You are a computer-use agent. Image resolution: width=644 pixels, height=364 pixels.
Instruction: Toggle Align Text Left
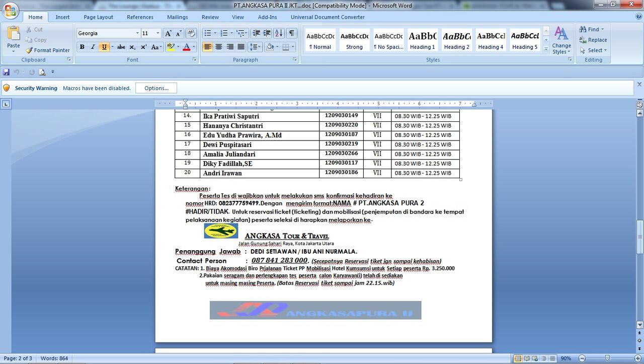tap(208, 47)
